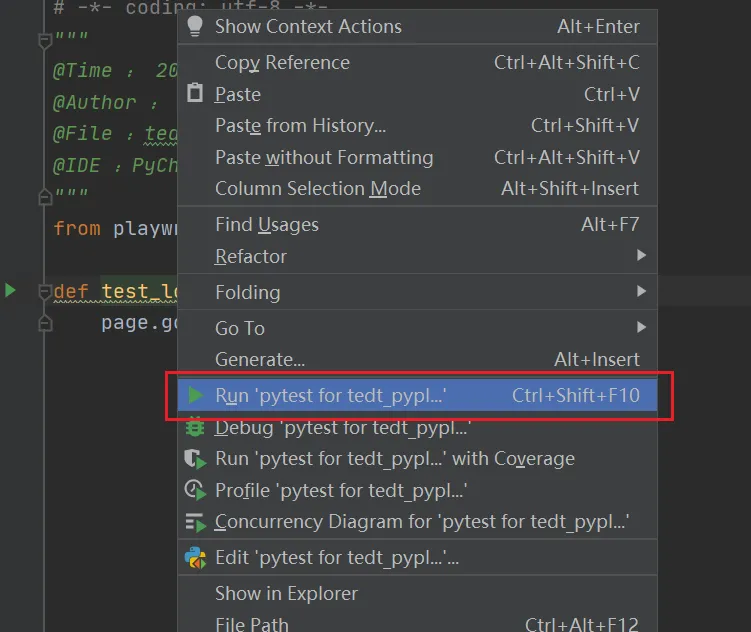Click the lightbulb Show Context Actions icon
Image resolution: width=751 pixels, height=632 pixels.
click(x=195, y=26)
